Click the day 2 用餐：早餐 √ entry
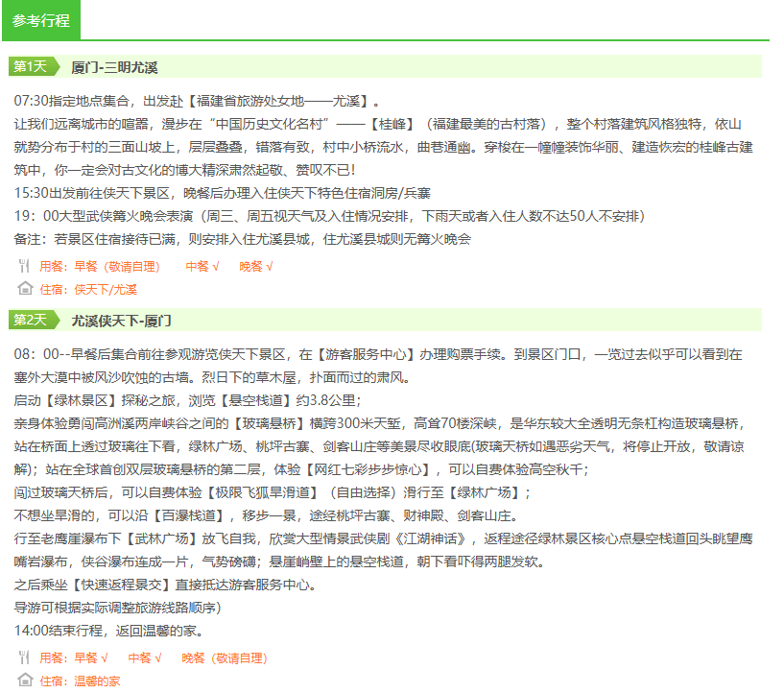 [74, 658]
